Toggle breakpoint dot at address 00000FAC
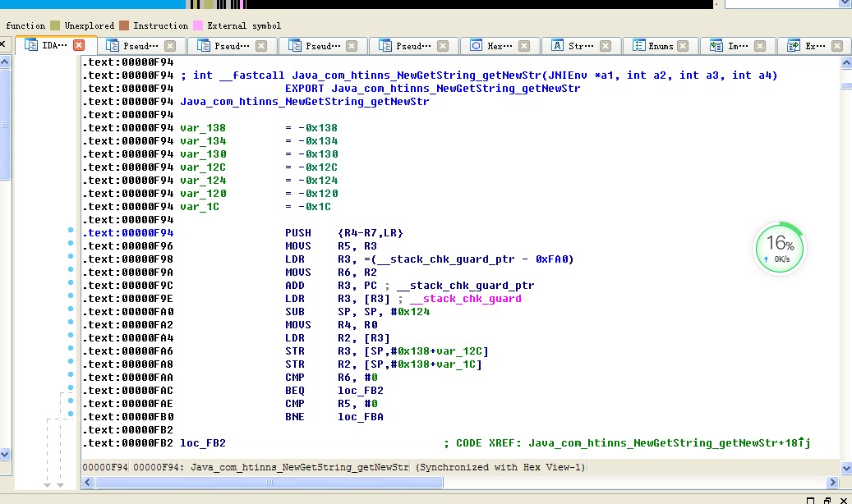The width and height of the screenshot is (852, 504). (71, 387)
